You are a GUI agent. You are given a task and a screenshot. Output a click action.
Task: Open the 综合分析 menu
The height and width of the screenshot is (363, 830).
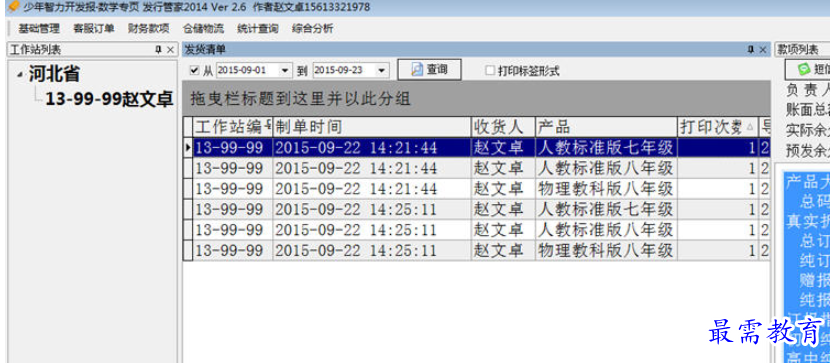312,29
